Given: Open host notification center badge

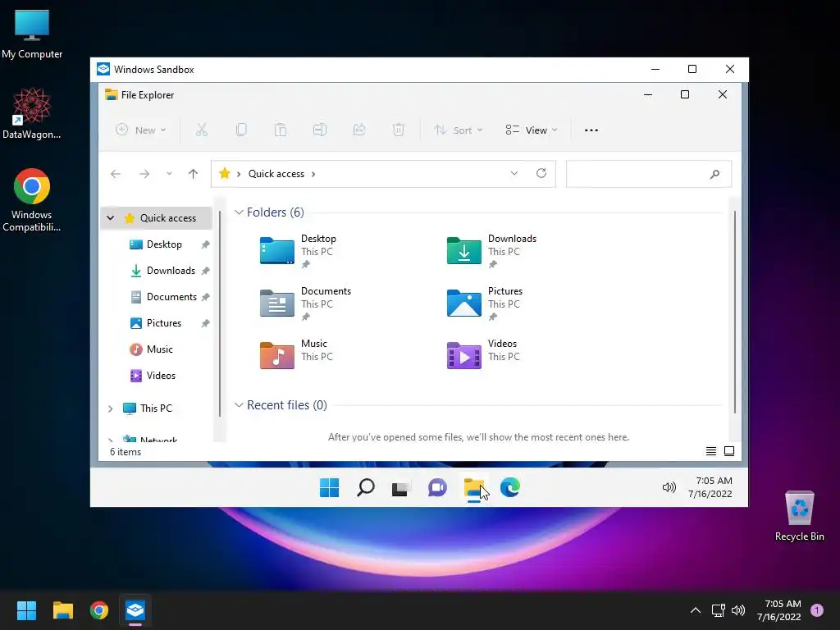Looking at the screenshot, I should pyautogui.click(x=817, y=610).
